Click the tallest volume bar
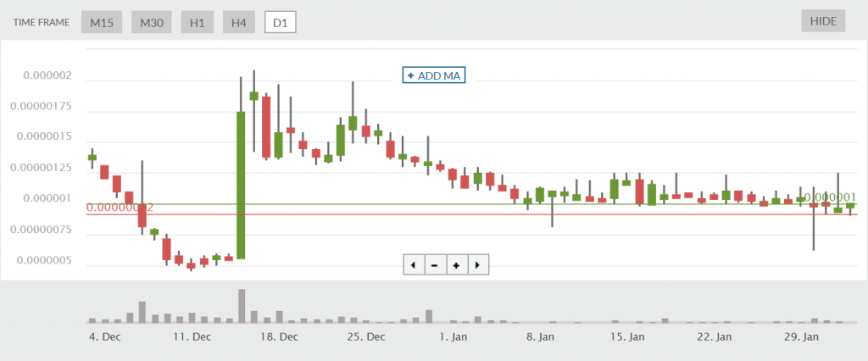This screenshot has width=868, height=361. tap(242, 306)
